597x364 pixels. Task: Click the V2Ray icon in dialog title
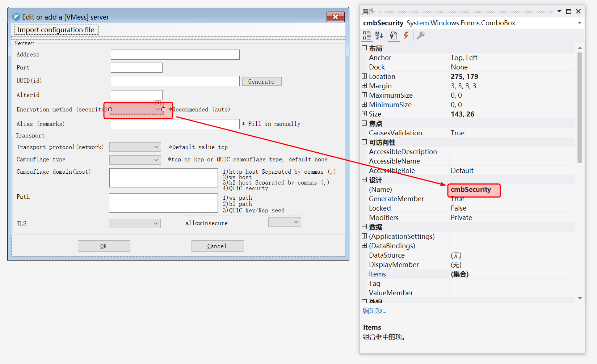coord(16,17)
